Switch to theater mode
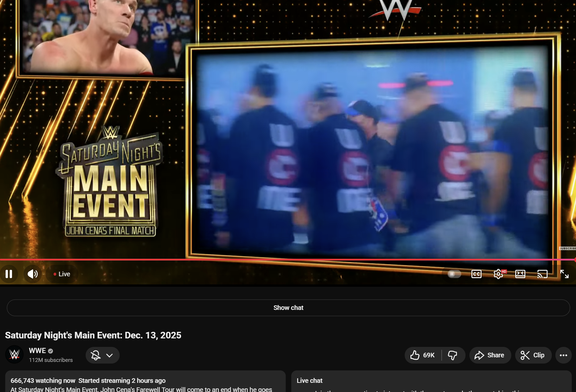576x392 pixels. pos(520,274)
